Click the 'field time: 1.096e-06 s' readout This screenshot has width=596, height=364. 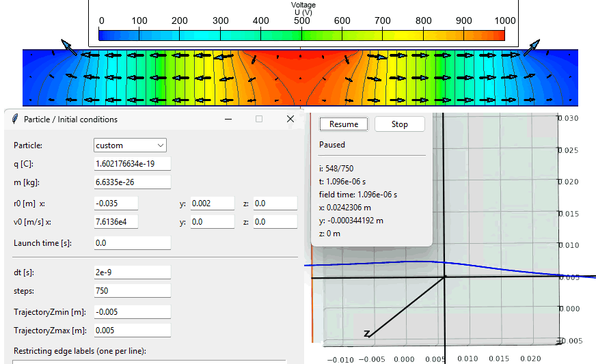pyautogui.click(x=358, y=195)
